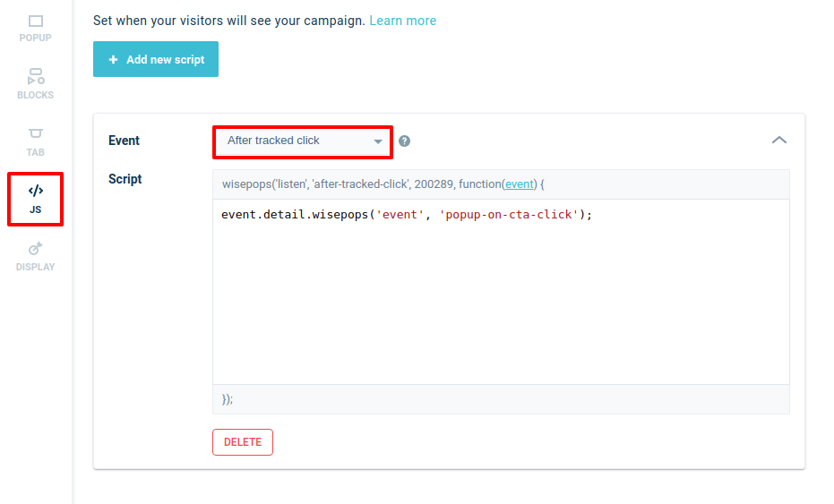The image size is (834, 504).
Task: Click the 'popup-on-cta-click' string in code
Action: [x=509, y=214]
